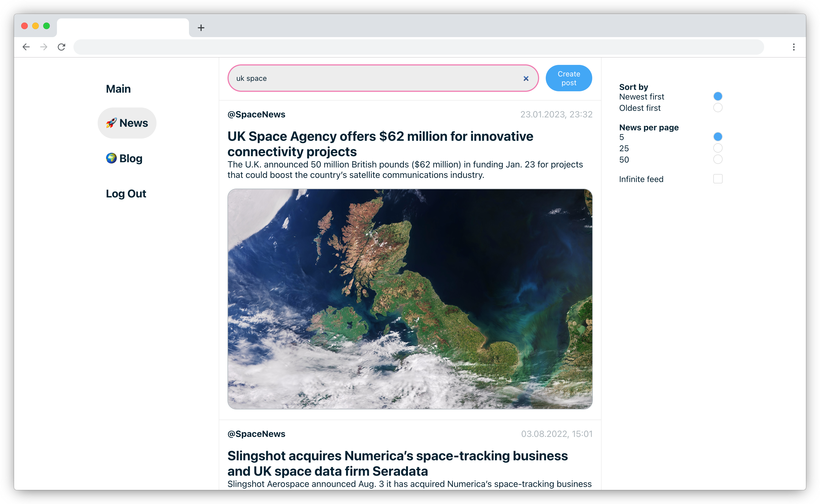Click the browser forward arrow
This screenshot has height=504, width=820.
(x=44, y=47)
